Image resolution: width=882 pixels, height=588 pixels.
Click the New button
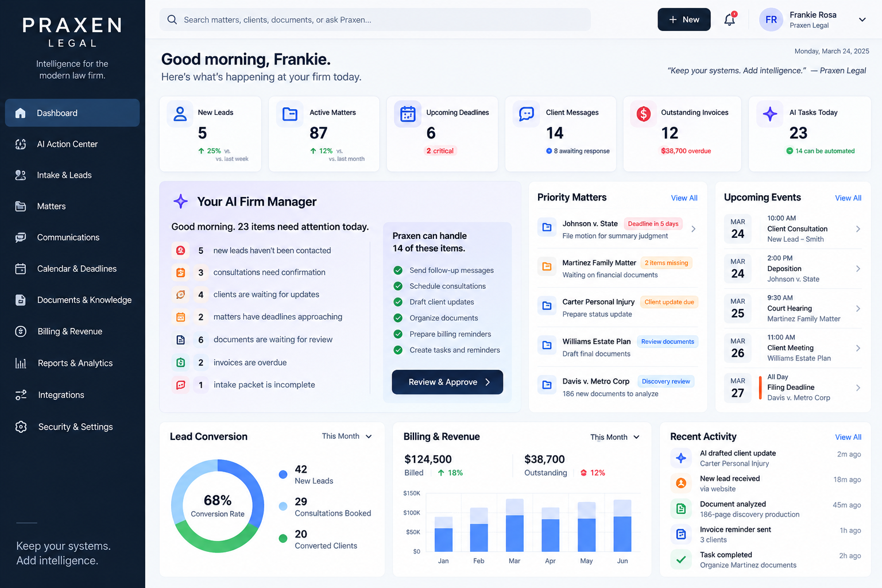(684, 20)
